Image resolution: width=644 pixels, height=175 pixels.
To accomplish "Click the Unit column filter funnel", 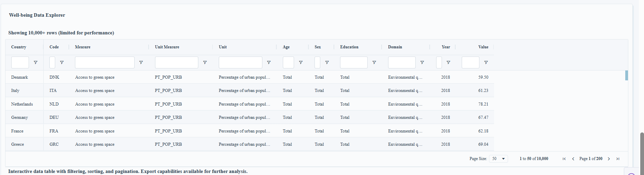I will coord(269,63).
